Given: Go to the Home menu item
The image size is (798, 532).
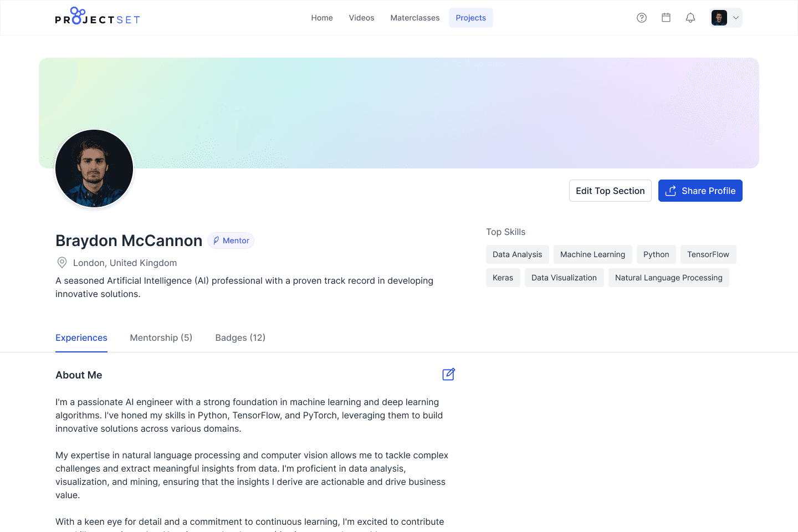Looking at the screenshot, I should pos(322,18).
